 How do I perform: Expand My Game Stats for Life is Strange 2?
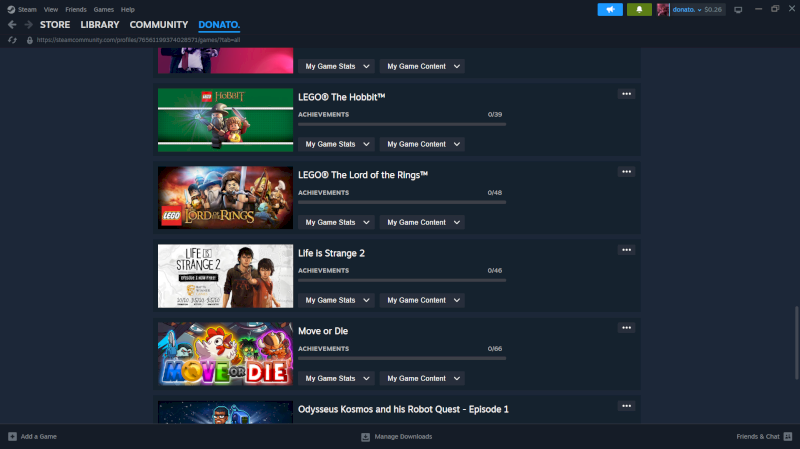pos(337,301)
